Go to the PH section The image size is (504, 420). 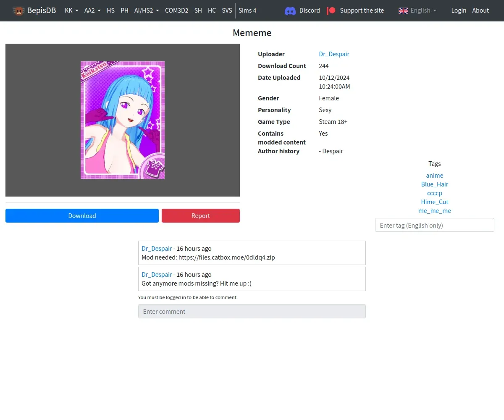[x=124, y=10]
